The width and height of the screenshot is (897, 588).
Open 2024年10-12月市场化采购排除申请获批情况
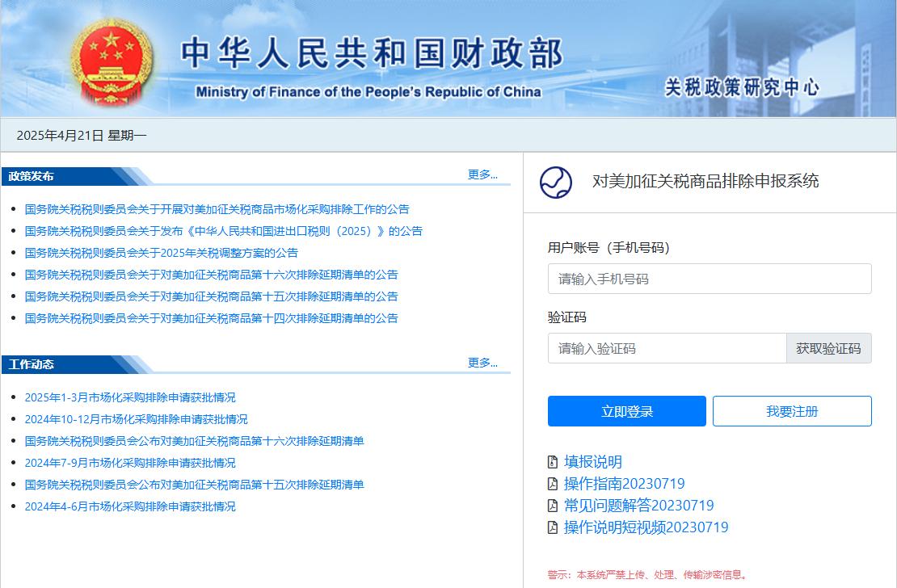click(x=136, y=419)
